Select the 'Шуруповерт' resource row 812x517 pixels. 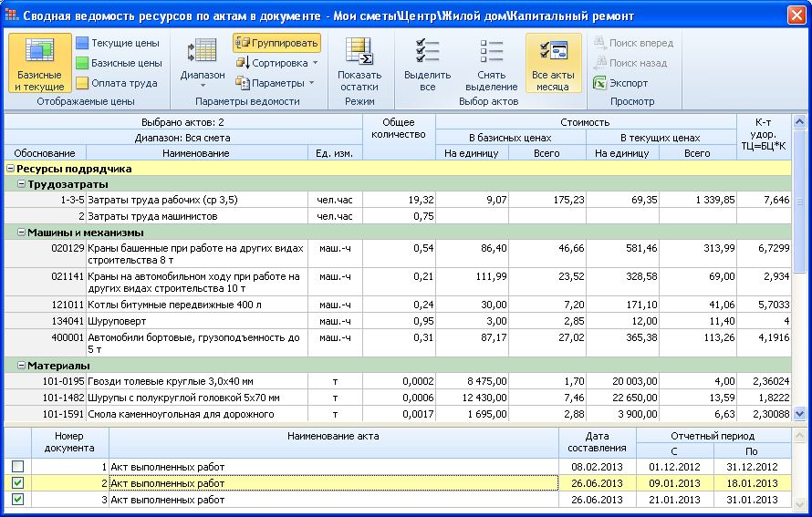pyautogui.click(x=398, y=321)
